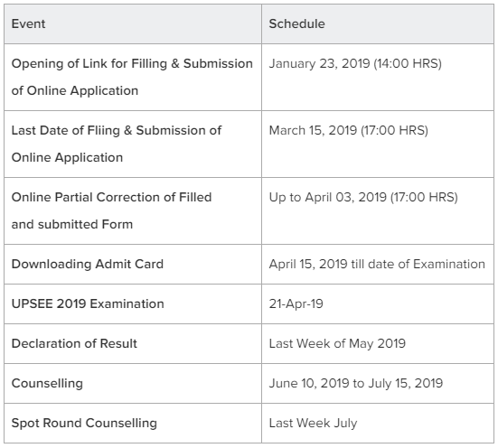The width and height of the screenshot is (498, 448).
Task: Click 'of Online Application' second line text
Action: (x=75, y=91)
